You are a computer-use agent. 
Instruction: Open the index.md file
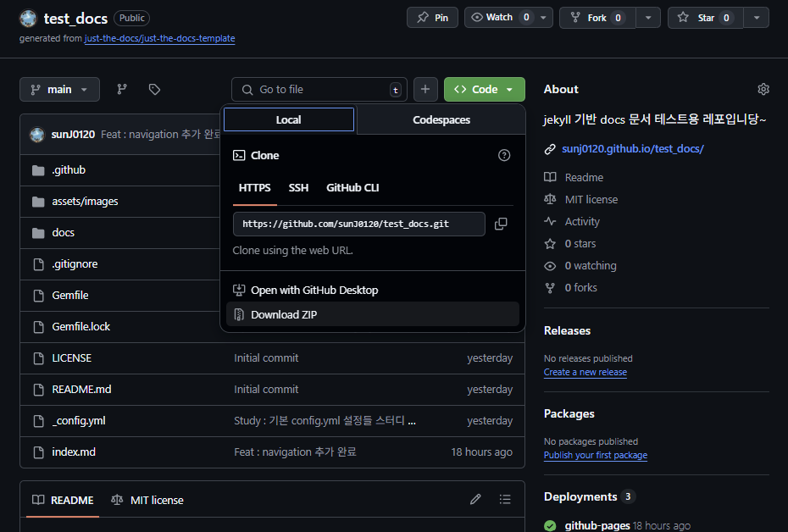74,452
